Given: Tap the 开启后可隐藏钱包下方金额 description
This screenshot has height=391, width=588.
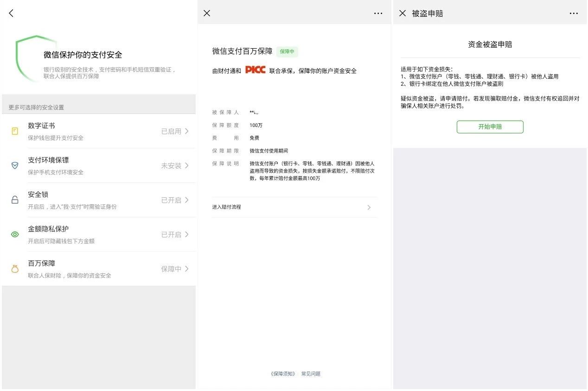Looking at the screenshot, I should point(61,241).
